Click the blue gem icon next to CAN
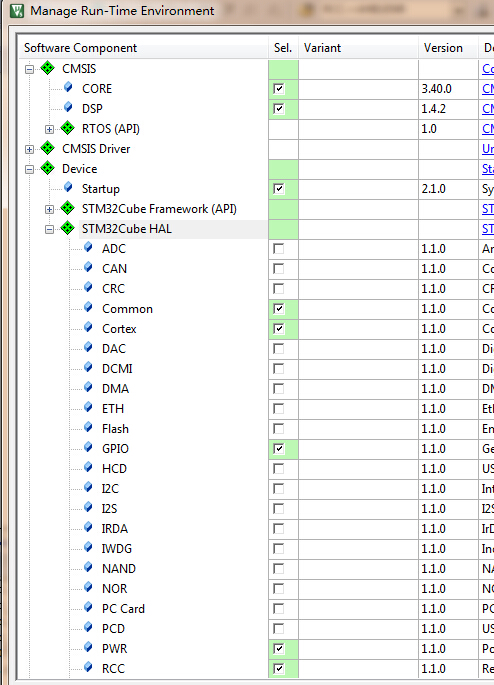Screen dimensions: 494x685 pos(88,268)
